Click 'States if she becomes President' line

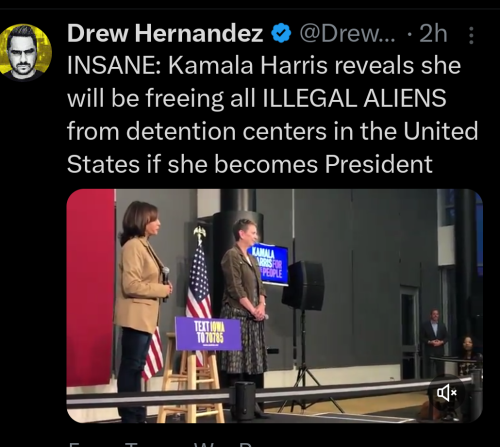(249, 164)
